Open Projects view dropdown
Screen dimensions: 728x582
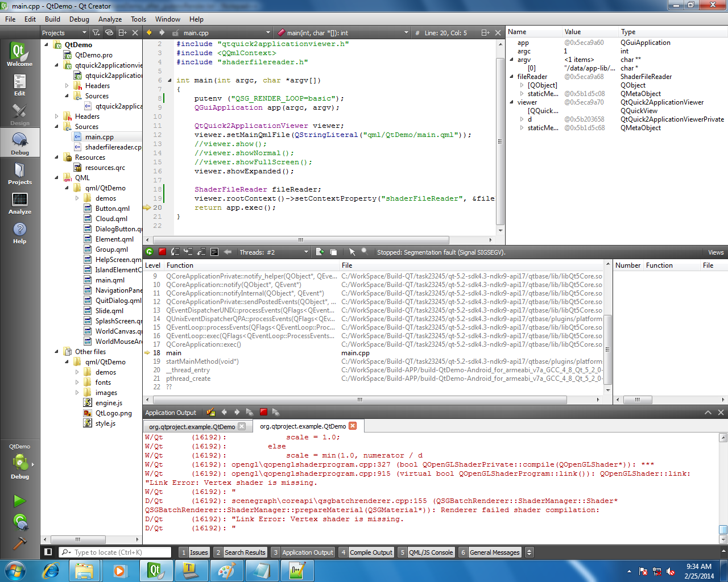[64, 32]
